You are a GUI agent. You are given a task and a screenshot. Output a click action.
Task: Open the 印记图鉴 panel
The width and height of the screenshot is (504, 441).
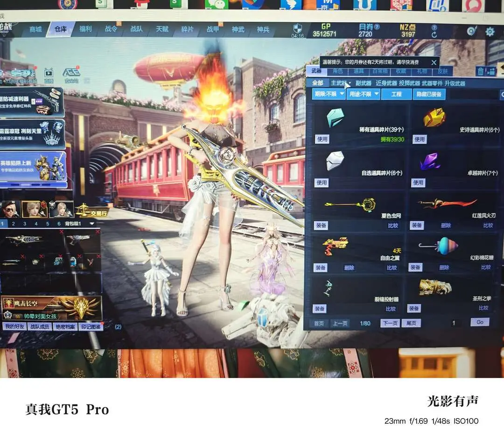(91, 327)
